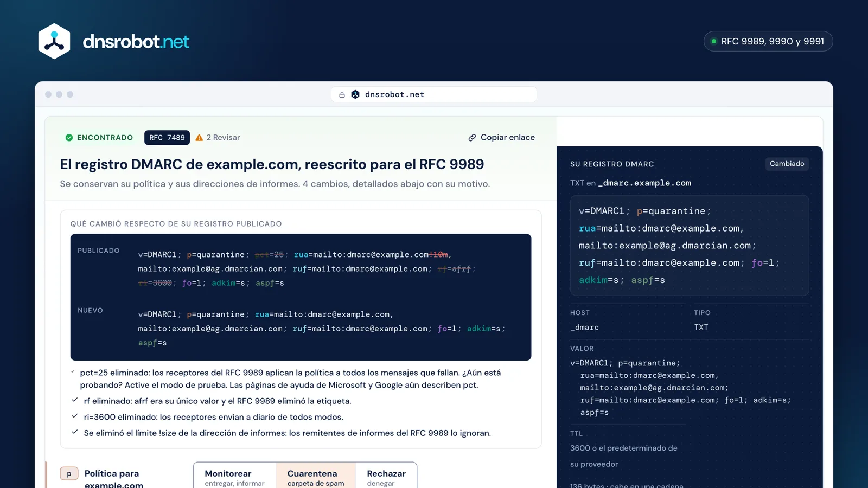868x488 pixels.
Task: Click the chain link icon beside Copiar enlace
Action: point(472,138)
